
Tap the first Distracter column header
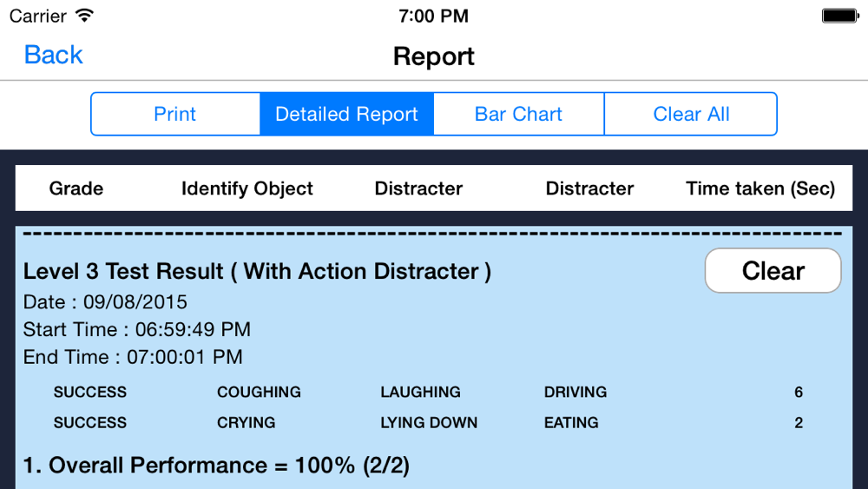point(418,188)
